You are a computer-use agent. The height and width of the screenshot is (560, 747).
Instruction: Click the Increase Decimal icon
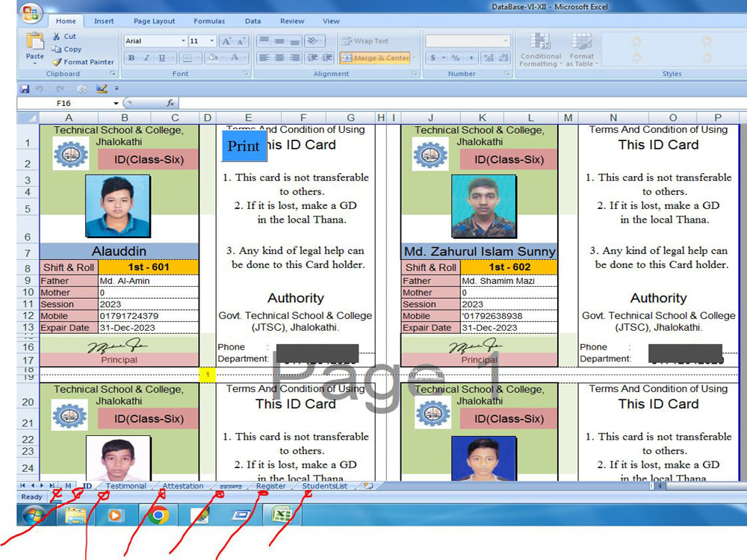489,57
